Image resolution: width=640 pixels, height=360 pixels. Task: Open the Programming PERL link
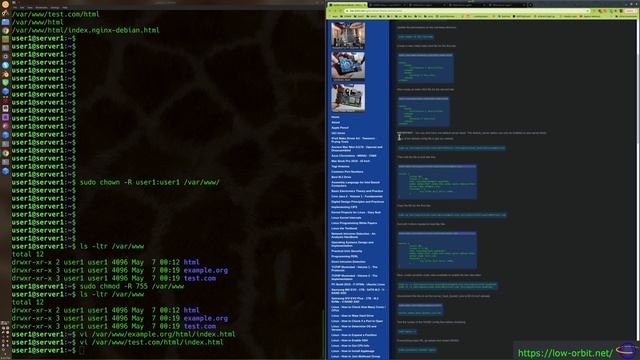point(344,256)
